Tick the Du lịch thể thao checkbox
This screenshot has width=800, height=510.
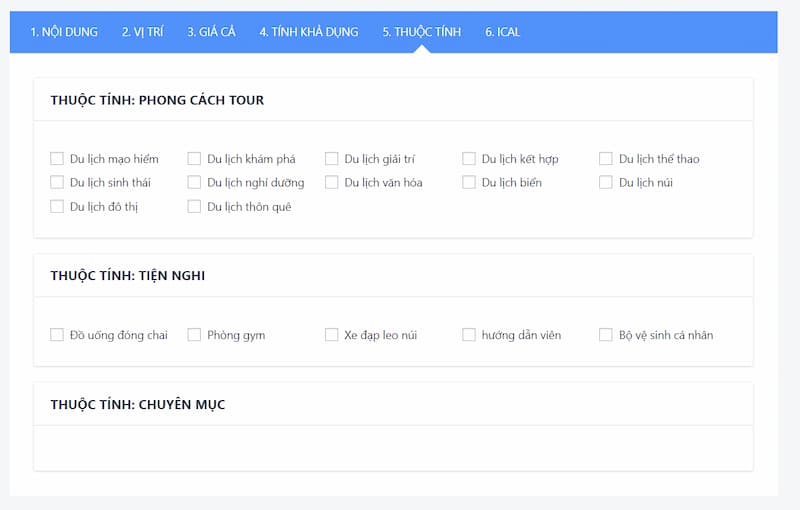pyautogui.click(x=606, y=159)
